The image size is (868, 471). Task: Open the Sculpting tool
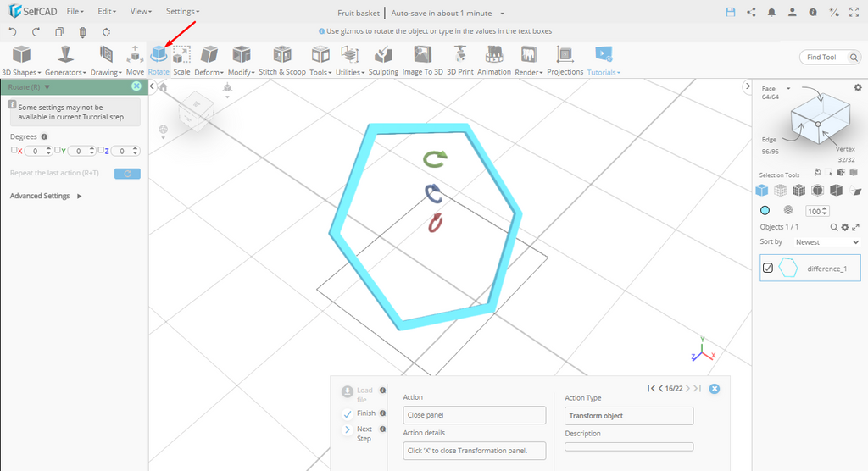[383, 60]
